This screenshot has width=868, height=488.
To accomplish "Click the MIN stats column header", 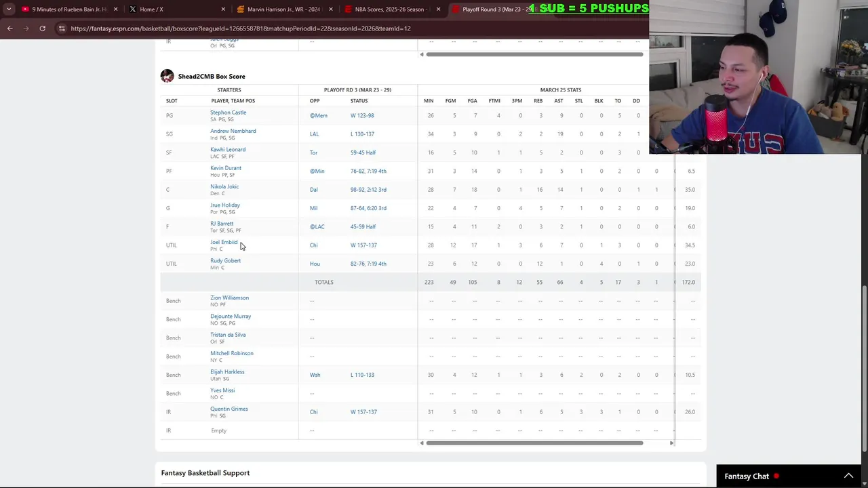I will point(429,101).
